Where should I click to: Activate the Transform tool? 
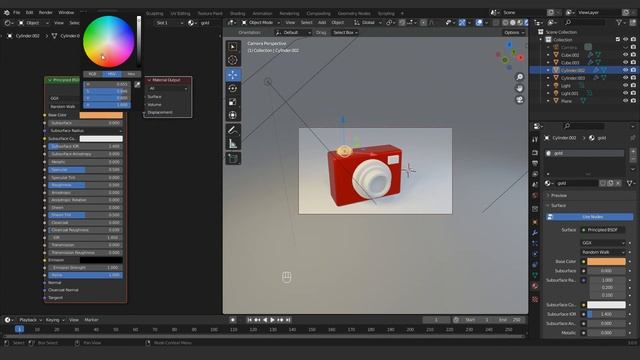[x=233, y=116]
